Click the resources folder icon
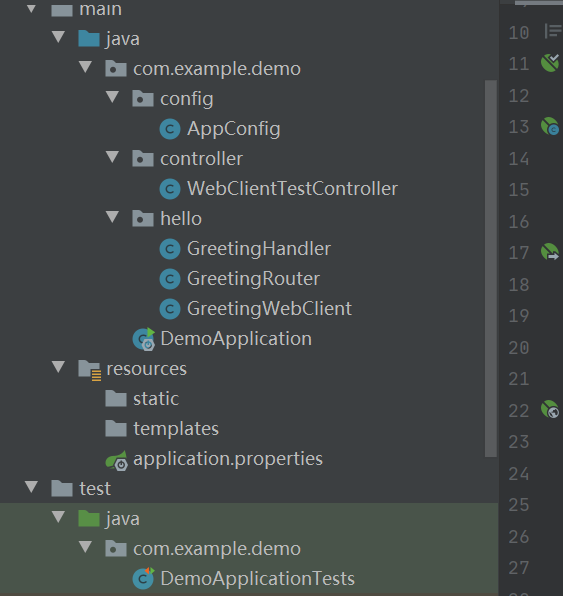This screenshot has width=563, height=596. click(90, 370)
